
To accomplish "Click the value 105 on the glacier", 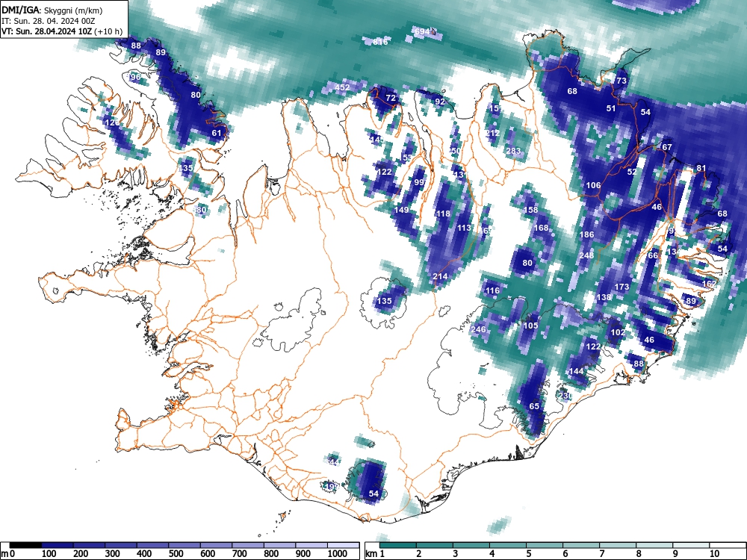I will pos(530,326).
